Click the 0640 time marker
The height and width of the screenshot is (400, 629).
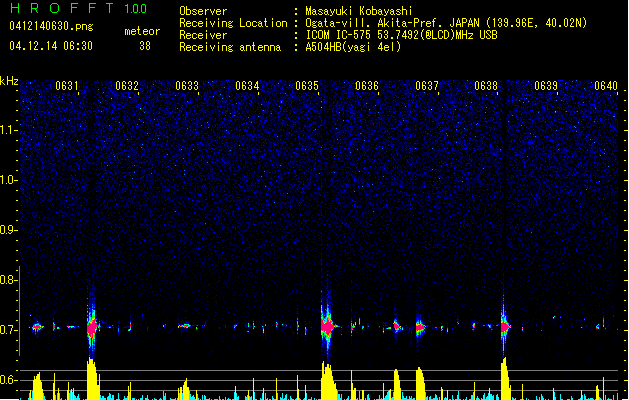point(606,86)
